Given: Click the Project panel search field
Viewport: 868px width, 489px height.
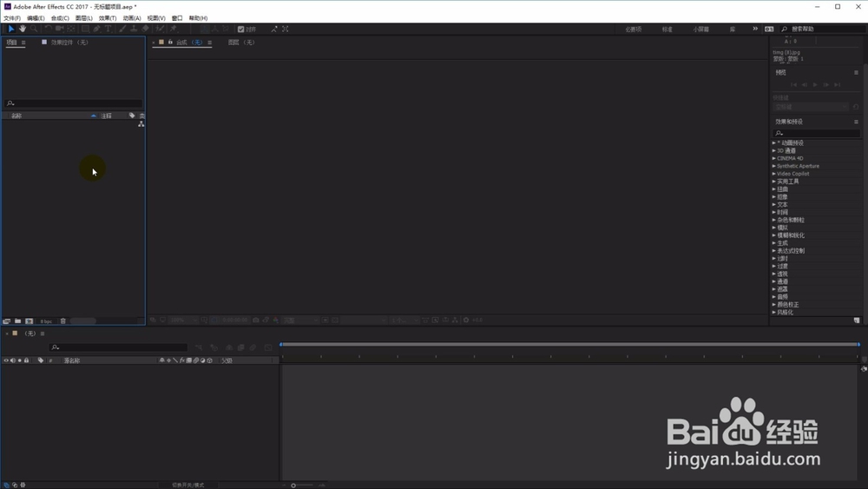Looking at the screenshot, I should [x=74, y=103].
